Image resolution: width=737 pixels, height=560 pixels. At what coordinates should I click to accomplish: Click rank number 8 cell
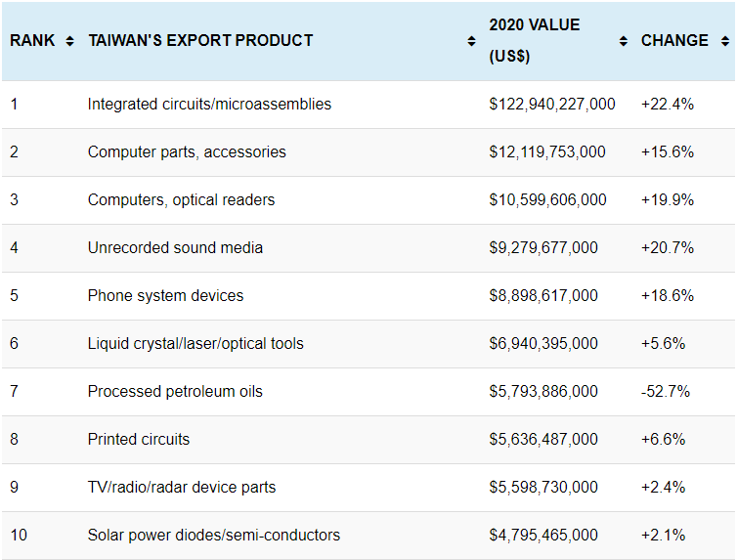[14, 439]
